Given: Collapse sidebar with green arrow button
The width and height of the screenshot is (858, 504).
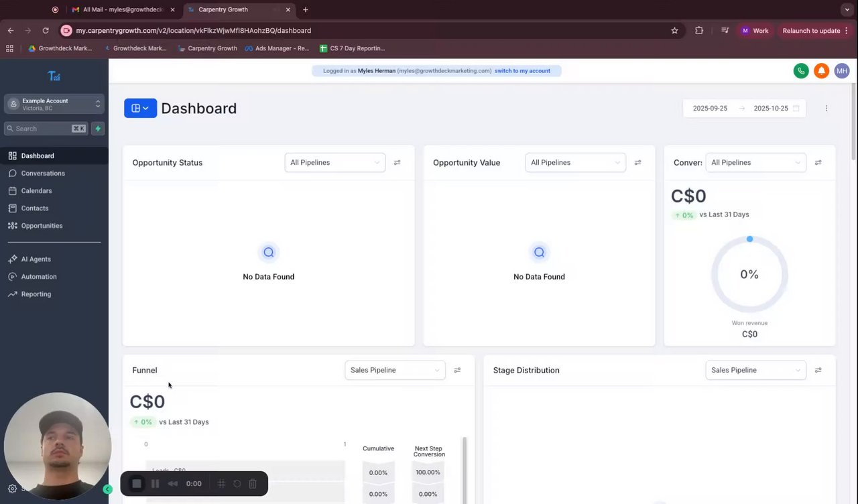Looking at the screenshot, I should point(107,489).
